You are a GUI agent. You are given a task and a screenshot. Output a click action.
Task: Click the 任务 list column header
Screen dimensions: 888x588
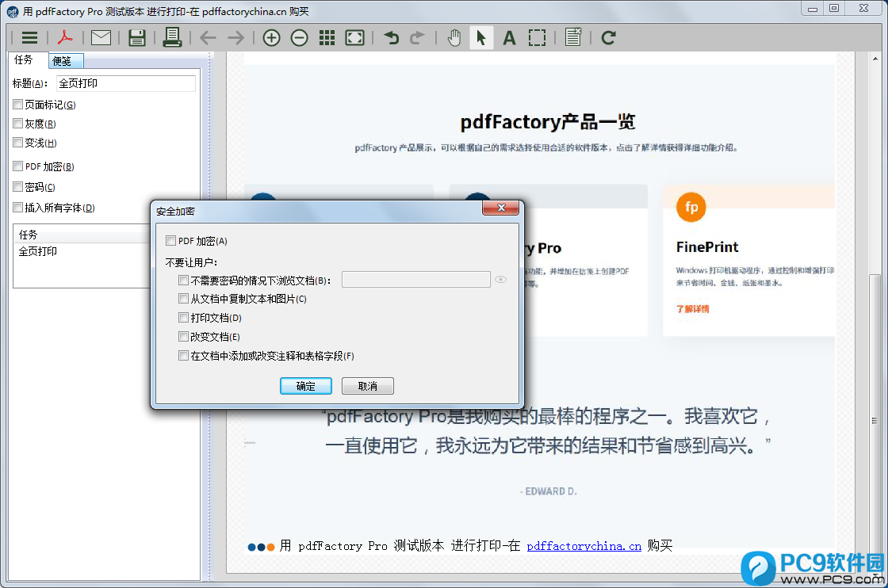tap(82, 235)
